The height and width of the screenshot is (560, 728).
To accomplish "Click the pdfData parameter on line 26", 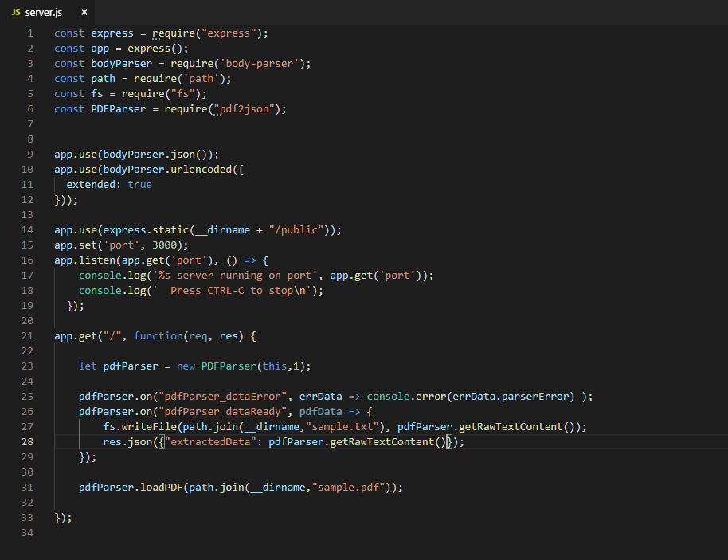I will pyautogui.click(x=320, y=412).
